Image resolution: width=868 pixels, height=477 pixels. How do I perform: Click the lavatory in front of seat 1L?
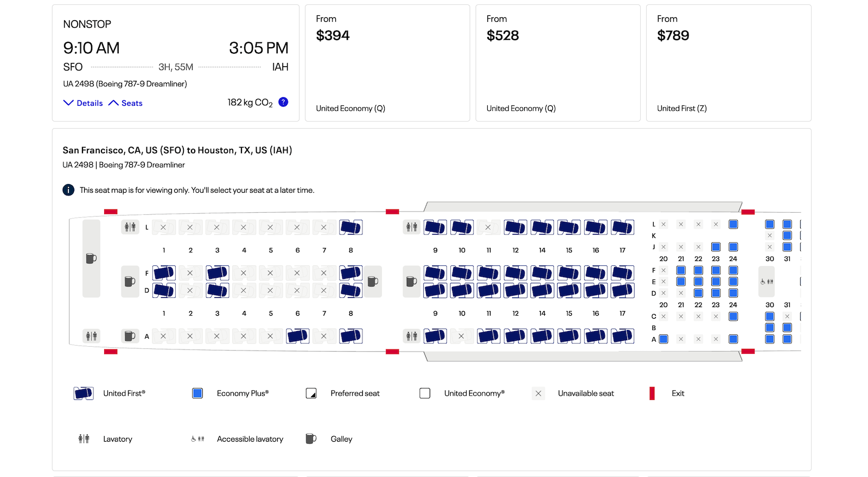tap(130, 227)
